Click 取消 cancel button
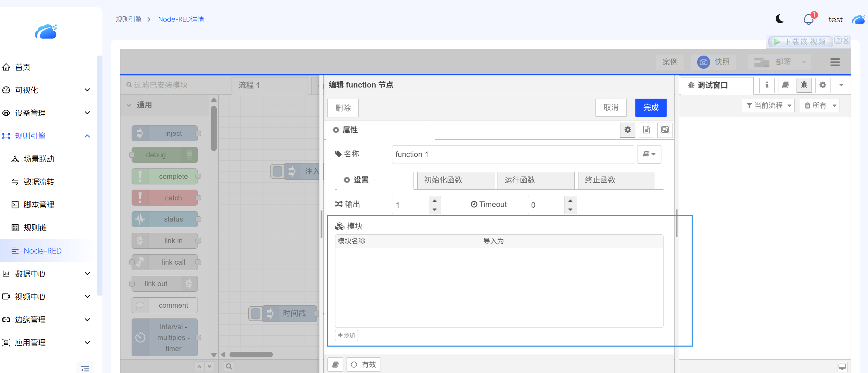Screen dimensions: 868x373 tap(611, 108)
